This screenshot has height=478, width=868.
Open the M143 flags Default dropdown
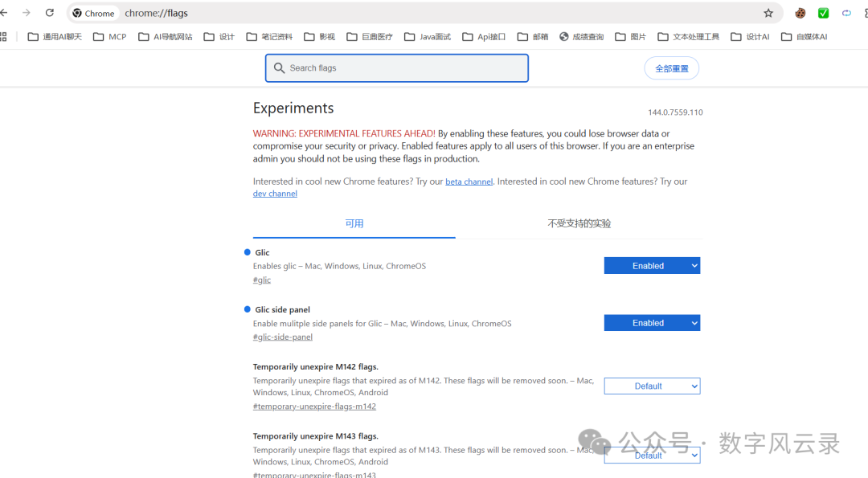coord(652,456)
